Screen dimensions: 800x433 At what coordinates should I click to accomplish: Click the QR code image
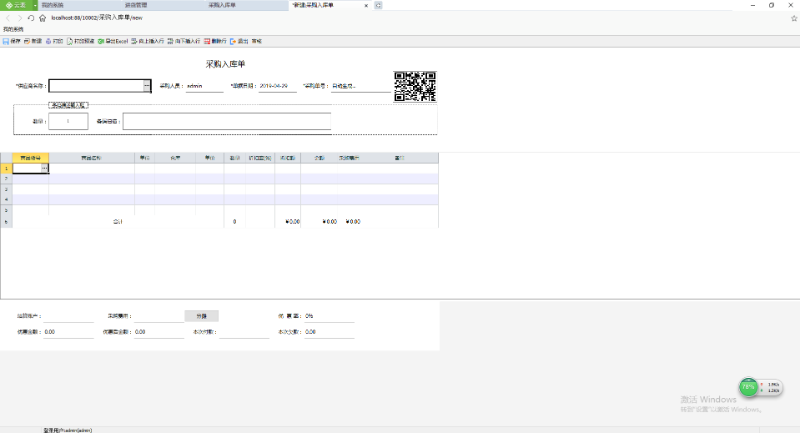tap(415, 87)
